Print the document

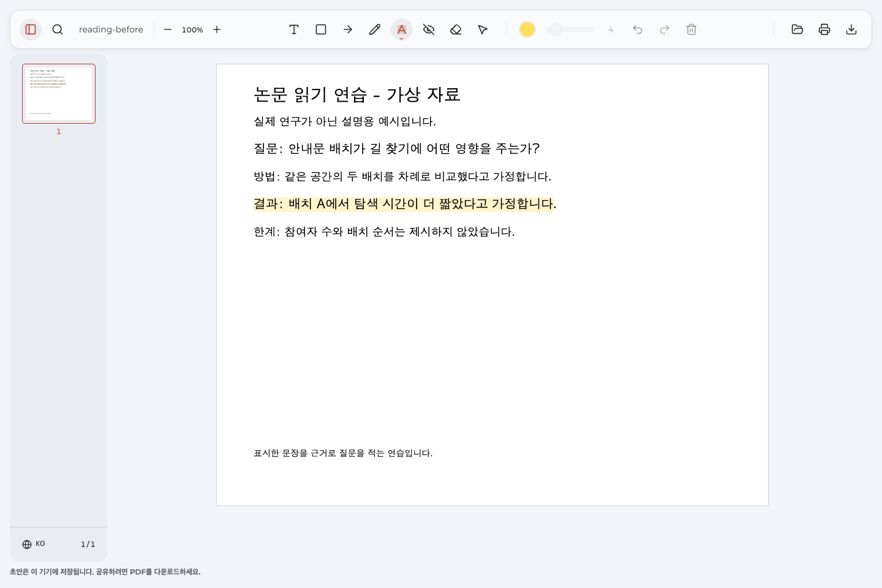(824, 29)
